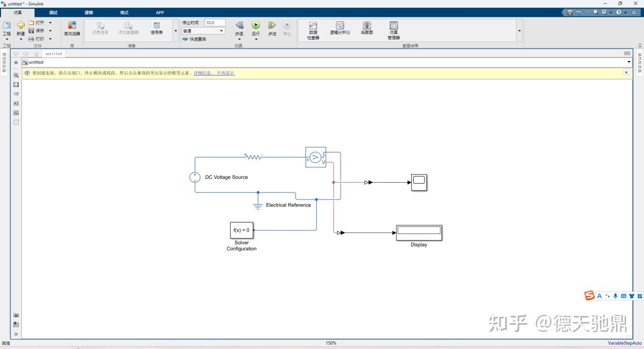Switch to the 仿真 ribbon tab

[x=18, y=13]
